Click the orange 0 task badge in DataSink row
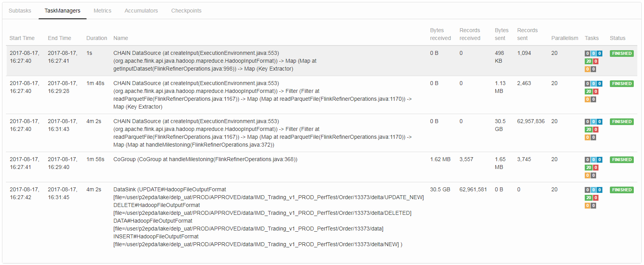The image size is (644, 265). click(587, 205)
